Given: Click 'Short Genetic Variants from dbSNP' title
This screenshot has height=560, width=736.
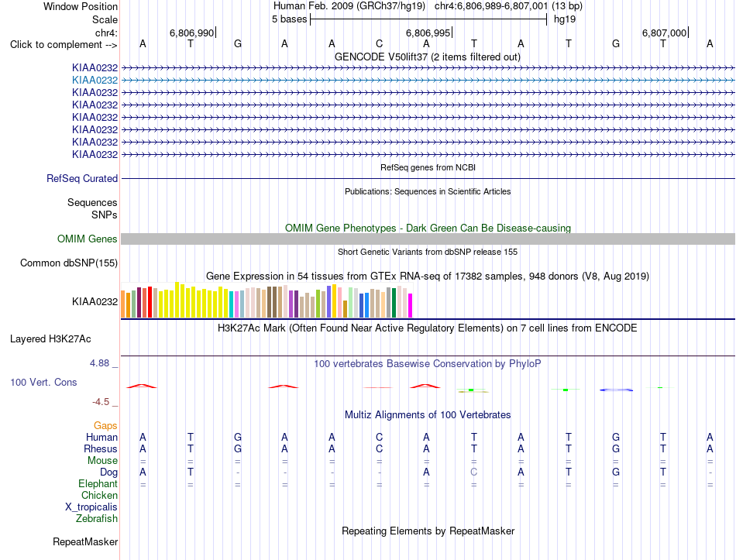Looking at the screenshot, I should pyautogui.click(x=428, y=252).
